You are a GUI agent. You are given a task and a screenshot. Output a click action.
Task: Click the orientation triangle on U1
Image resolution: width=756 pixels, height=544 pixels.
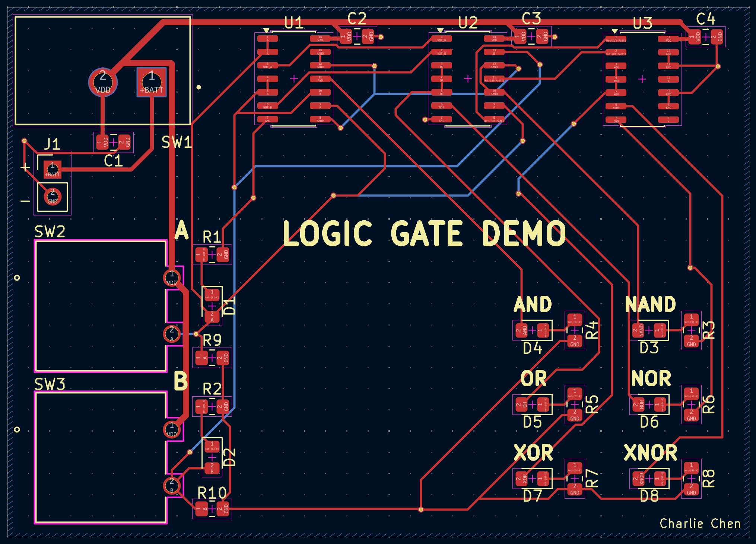[267, 30]
